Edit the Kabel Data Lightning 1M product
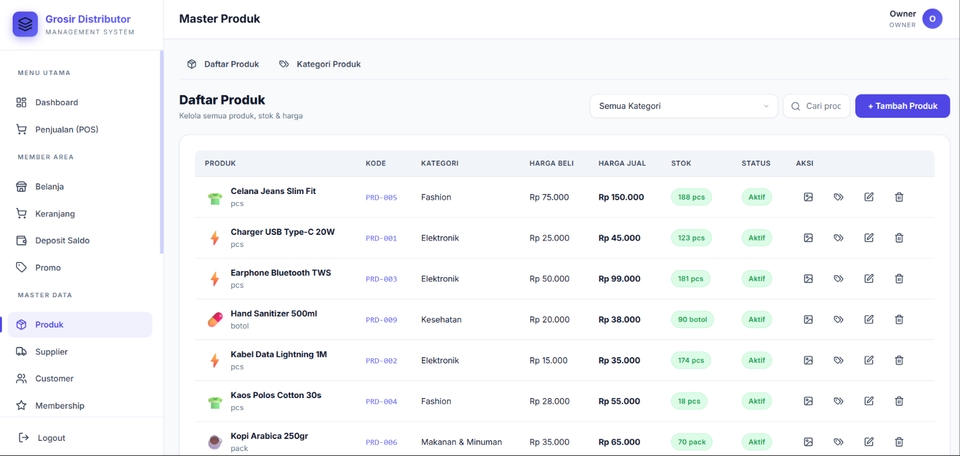 click(x=869, y=361)
